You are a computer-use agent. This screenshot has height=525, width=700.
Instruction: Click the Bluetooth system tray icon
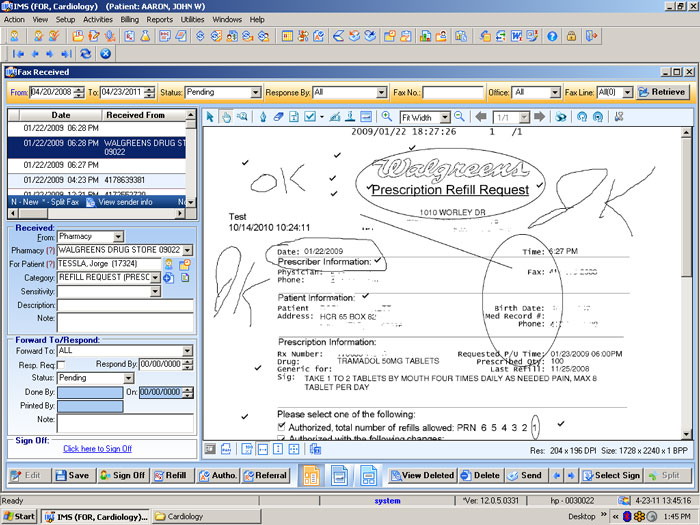(627, 517)
